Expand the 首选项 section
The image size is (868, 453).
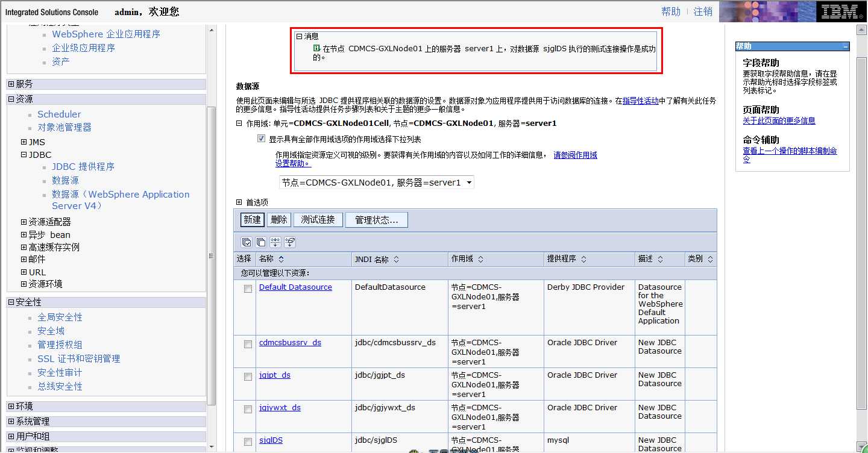click(x=239, y=202)
